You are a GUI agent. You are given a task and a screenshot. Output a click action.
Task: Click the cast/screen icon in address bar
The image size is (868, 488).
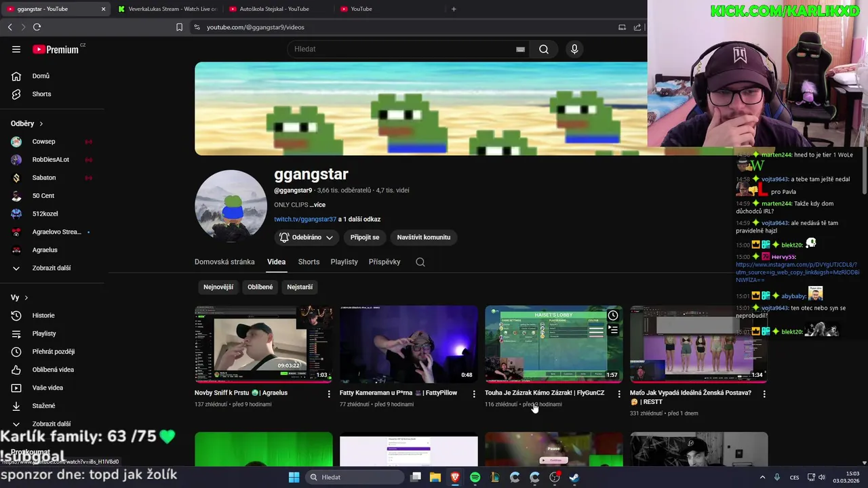[622, 27]
